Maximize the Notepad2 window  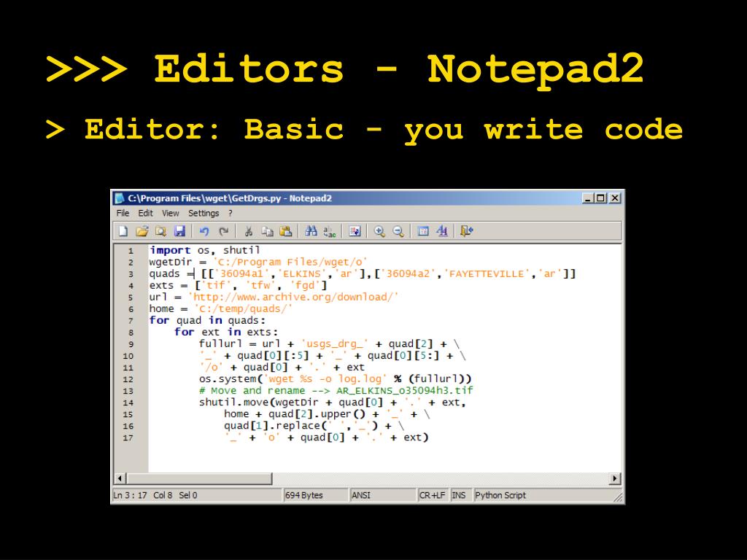click(x=601, y=198)
